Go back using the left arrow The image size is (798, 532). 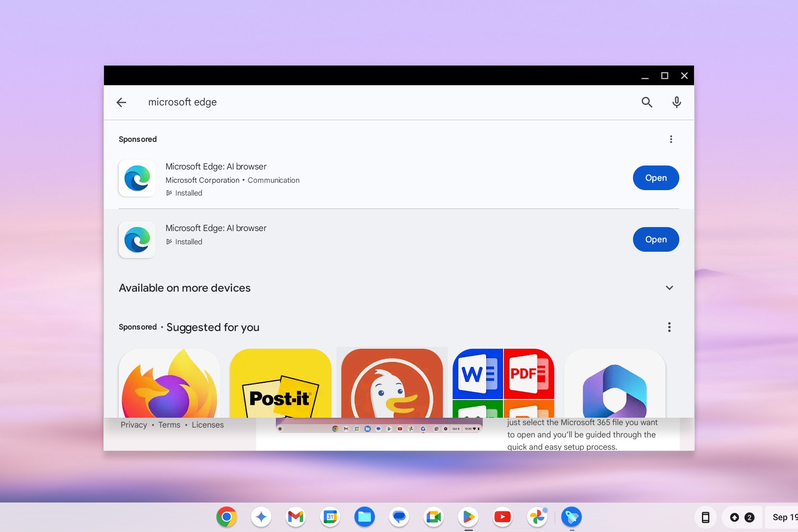click(x=122, y=102)
